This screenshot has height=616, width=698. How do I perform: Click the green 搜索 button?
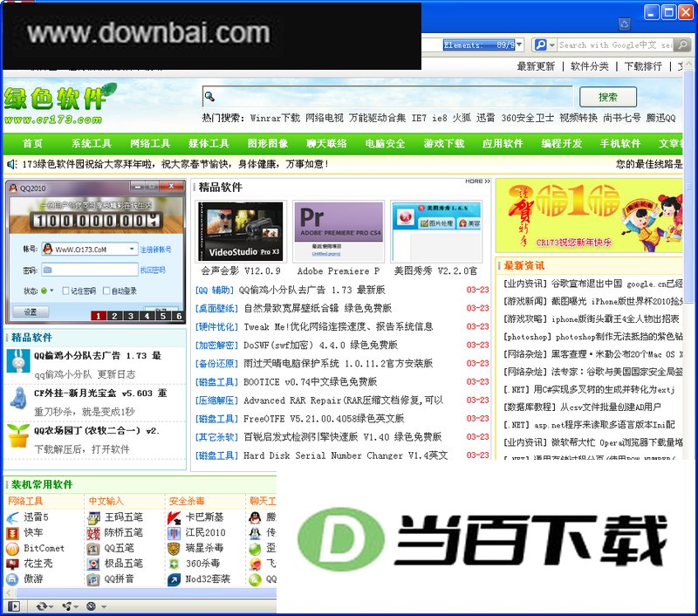pyautogui.click(x=607, y=97)
